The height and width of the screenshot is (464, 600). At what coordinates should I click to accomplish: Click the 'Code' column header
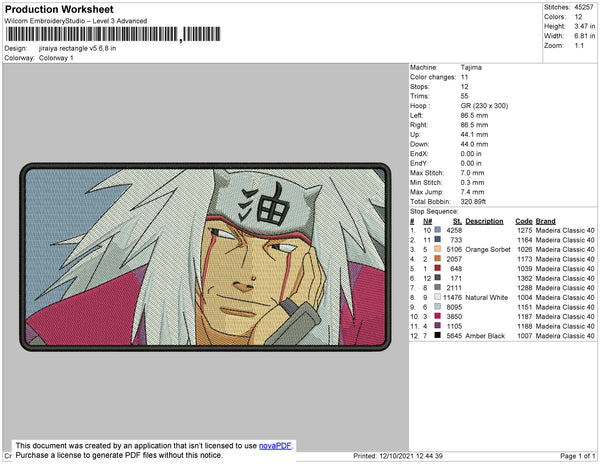click(x=523, y=221)
